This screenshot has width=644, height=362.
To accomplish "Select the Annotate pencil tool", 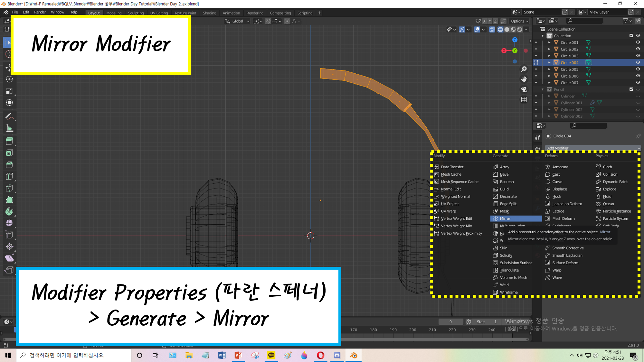I will point(9,116).
